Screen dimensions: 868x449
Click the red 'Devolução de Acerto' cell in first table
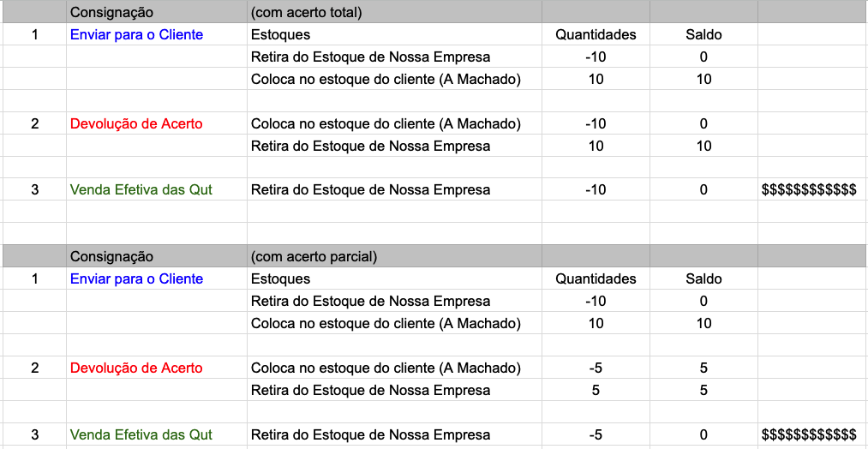coord(157,123)
